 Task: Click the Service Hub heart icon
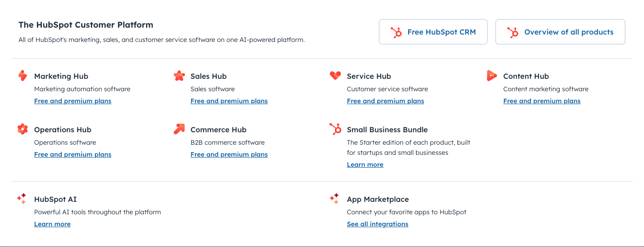(335, 76)
